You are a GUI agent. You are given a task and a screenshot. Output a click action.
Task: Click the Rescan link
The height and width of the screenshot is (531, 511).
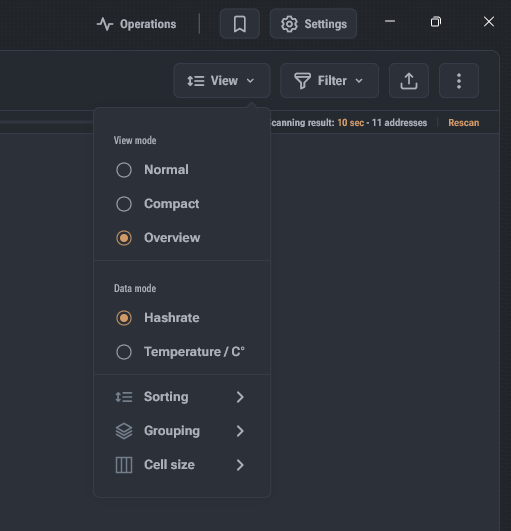[464, 123]
